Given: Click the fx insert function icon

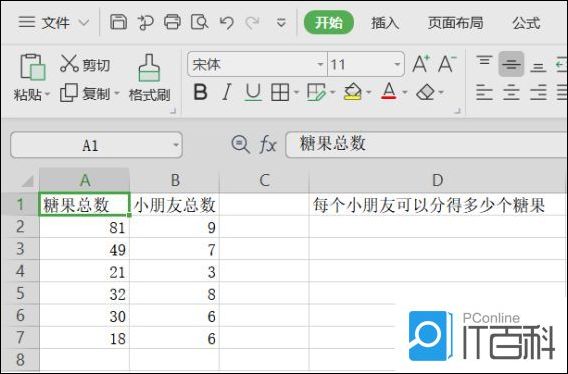Looking at the screenshot, I should coord(268,145).
